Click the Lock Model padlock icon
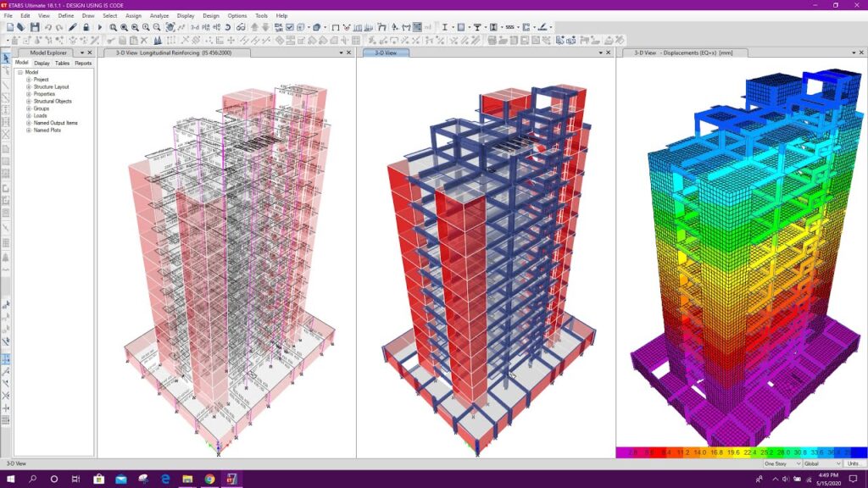This screenshot has height=488, width=868. pos(86,26)
